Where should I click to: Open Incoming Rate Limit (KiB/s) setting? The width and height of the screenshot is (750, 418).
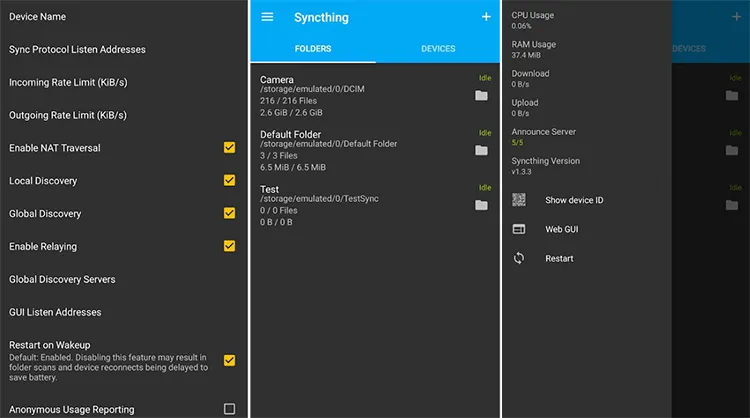123,82
